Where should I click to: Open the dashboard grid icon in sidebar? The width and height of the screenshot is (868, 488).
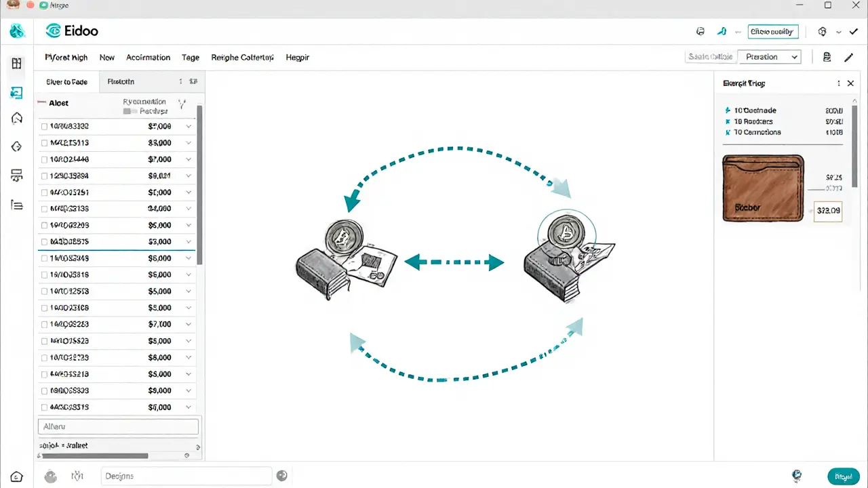pyautogui.click(x=16, y=63)
